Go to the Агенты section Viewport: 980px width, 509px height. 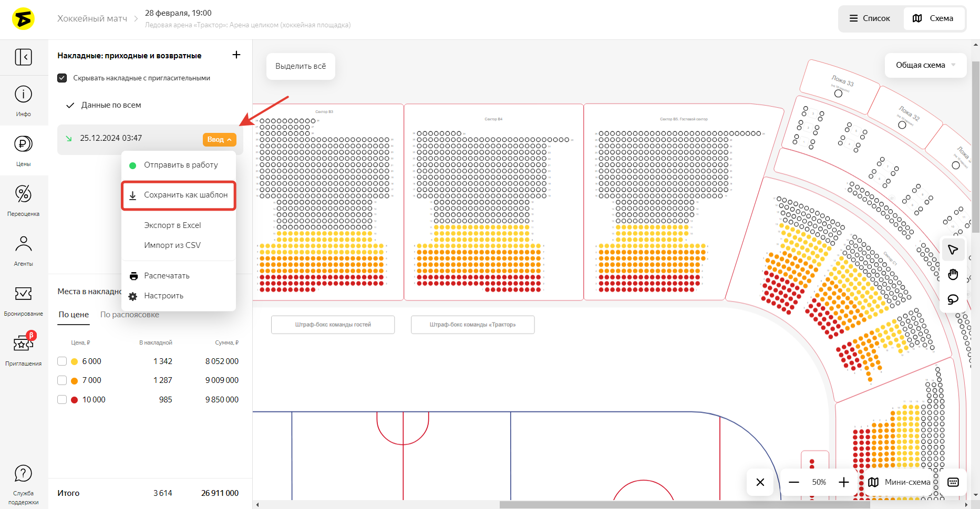point(23,250)
